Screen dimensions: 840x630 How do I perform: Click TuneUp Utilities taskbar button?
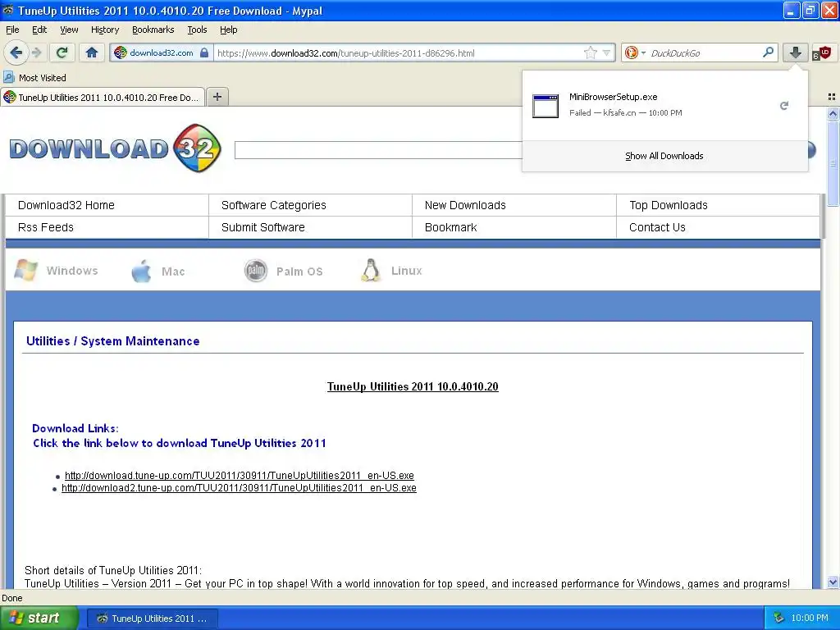(x=152, y=619)
